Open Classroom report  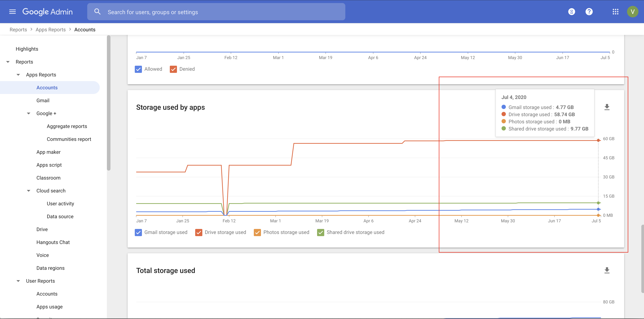point(48,178)
